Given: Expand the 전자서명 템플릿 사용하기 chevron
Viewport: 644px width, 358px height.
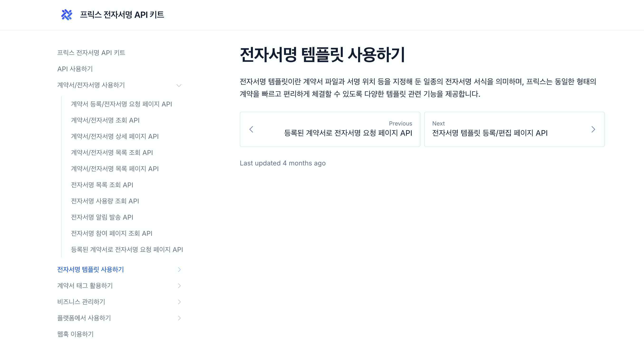Looking at the screenshot, I should tap(179, 270).
